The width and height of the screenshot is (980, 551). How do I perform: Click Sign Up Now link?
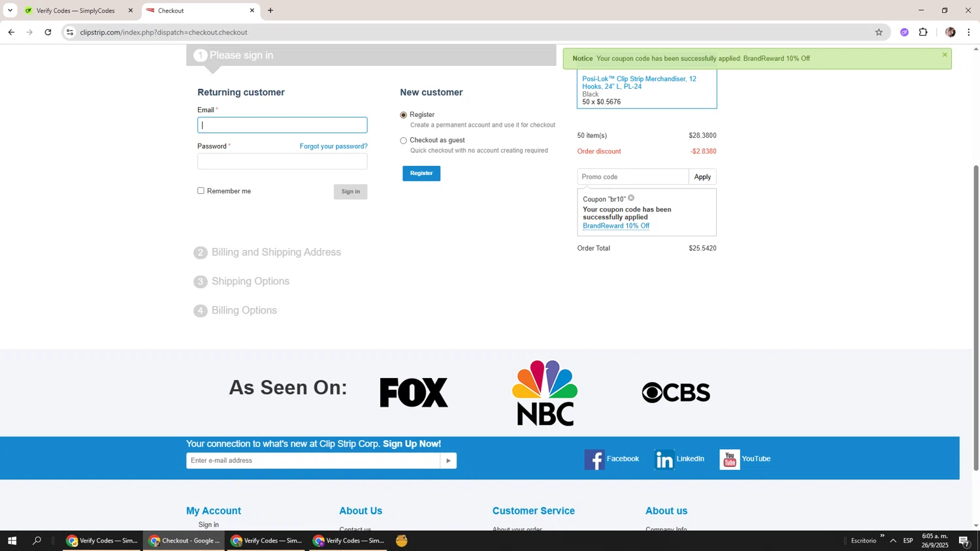(412, 444)
